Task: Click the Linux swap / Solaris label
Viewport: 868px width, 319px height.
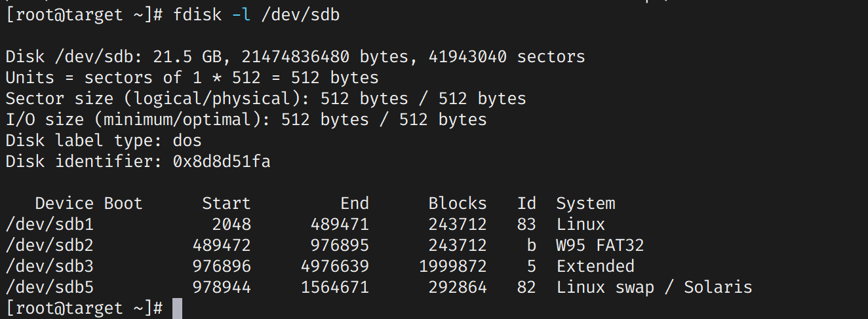Action: tap(654, 288)
